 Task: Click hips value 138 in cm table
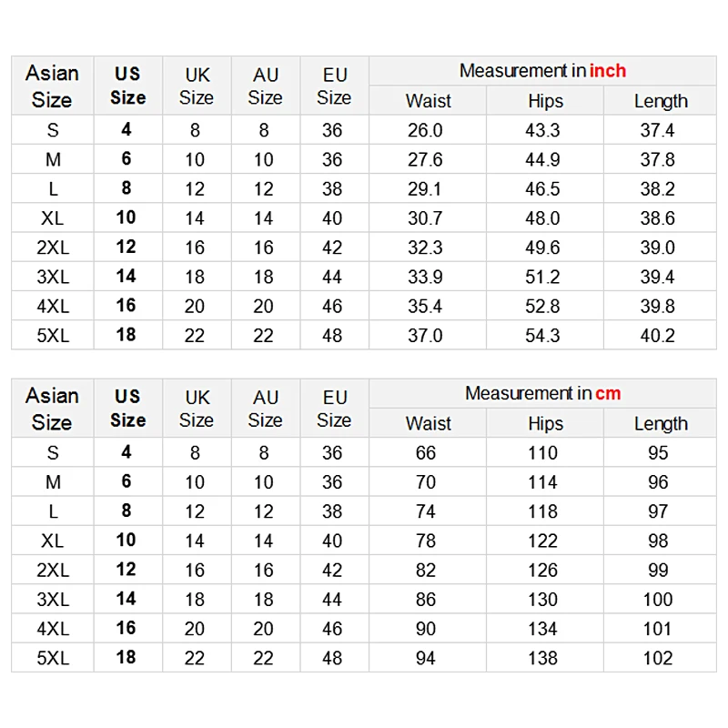click(542, 658)
